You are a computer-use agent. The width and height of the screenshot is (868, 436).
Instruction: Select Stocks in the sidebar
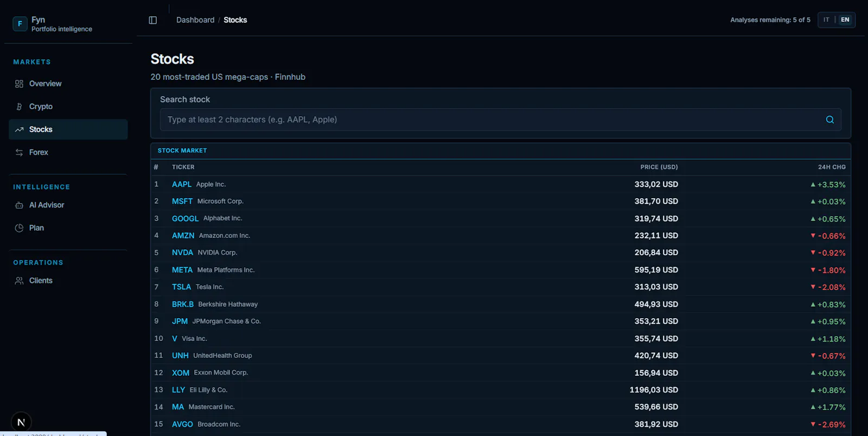[68, 129]
